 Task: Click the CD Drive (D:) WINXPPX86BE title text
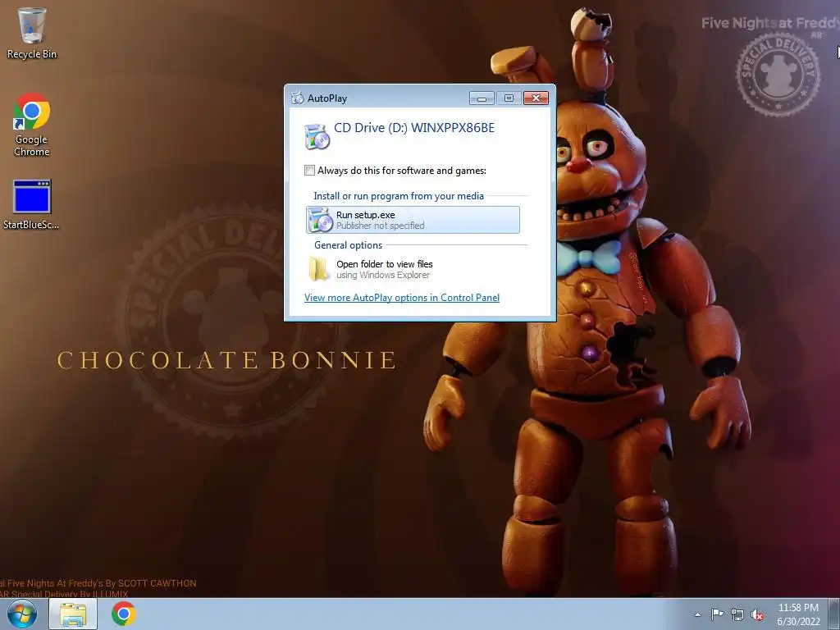click(414, 127)
